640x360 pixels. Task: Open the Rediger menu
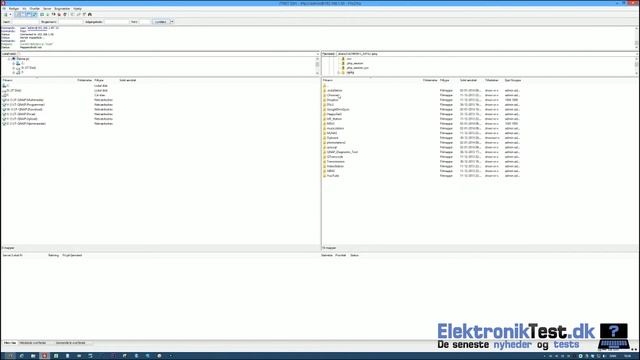(14, 9)
